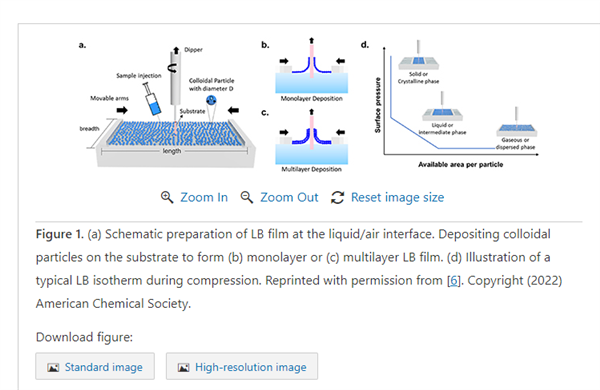600x390 pixels.
Task: Download the Standard image
Action: tap(95, 366)
